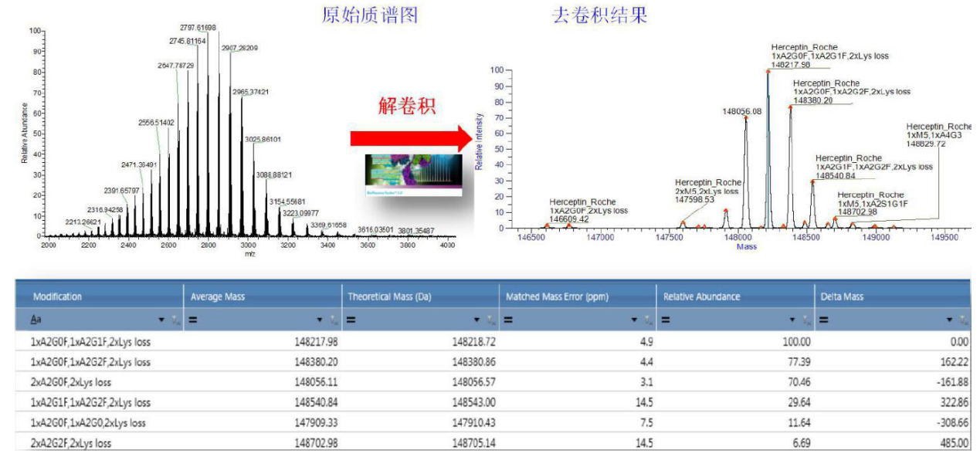Click Relative Abundance value 70.46
This screenshot has height=457, width=980.
coord(799,382)
